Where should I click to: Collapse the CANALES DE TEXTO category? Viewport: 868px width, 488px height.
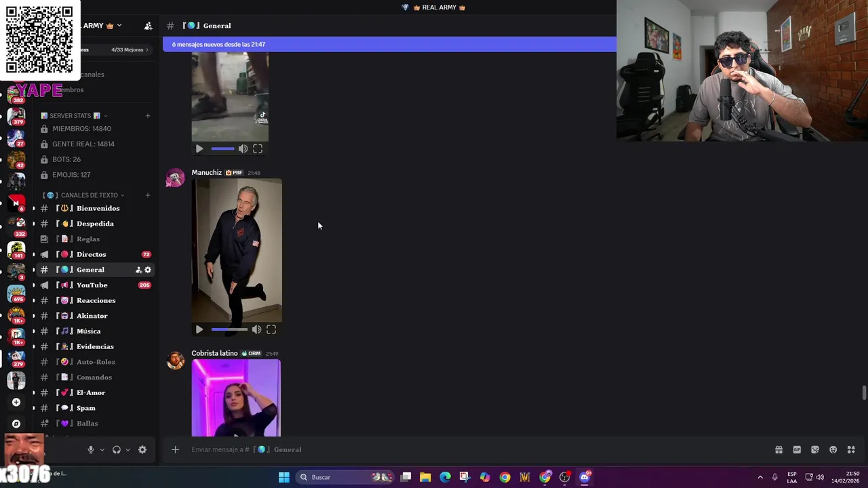(x=84, y=195)
